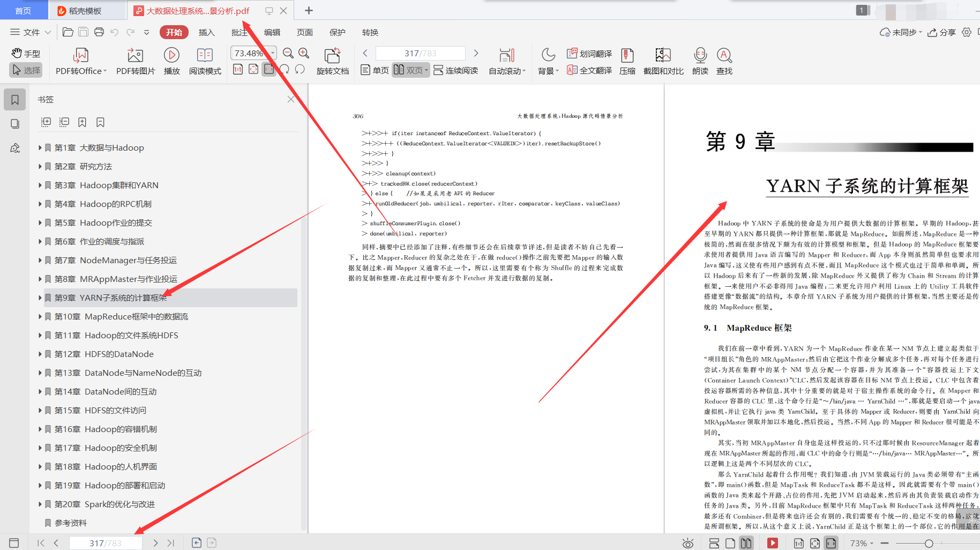The height and width of the screenshot is (550, 980).
Task: Click the settings gear icon top right
Action: (x=967, y=32)
